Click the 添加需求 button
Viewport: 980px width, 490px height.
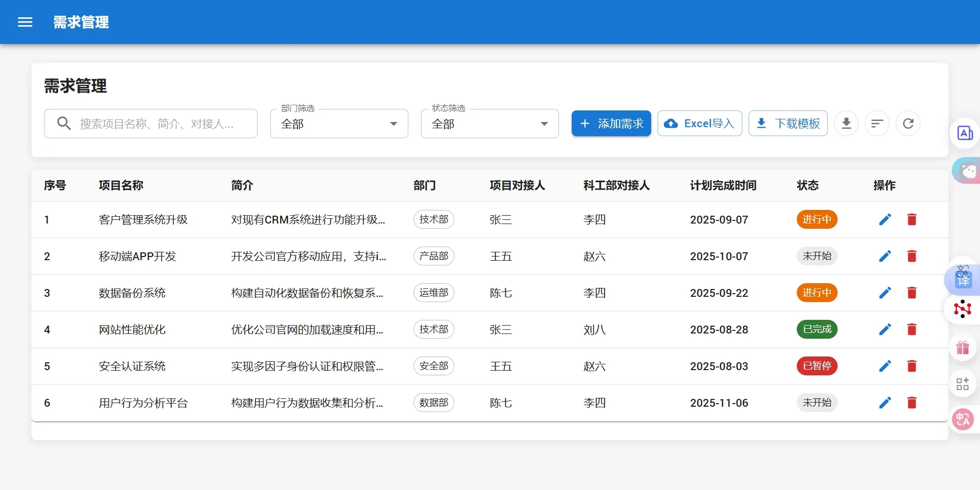[x=611, y=124]
